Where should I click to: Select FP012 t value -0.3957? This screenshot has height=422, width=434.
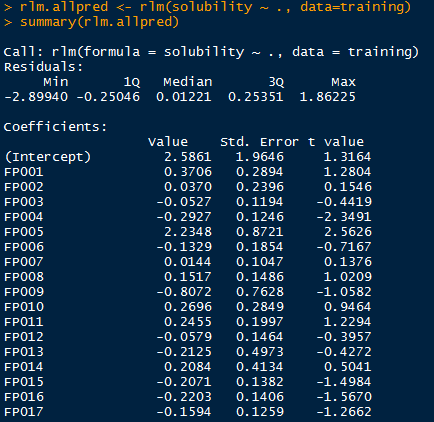point(344,337)
